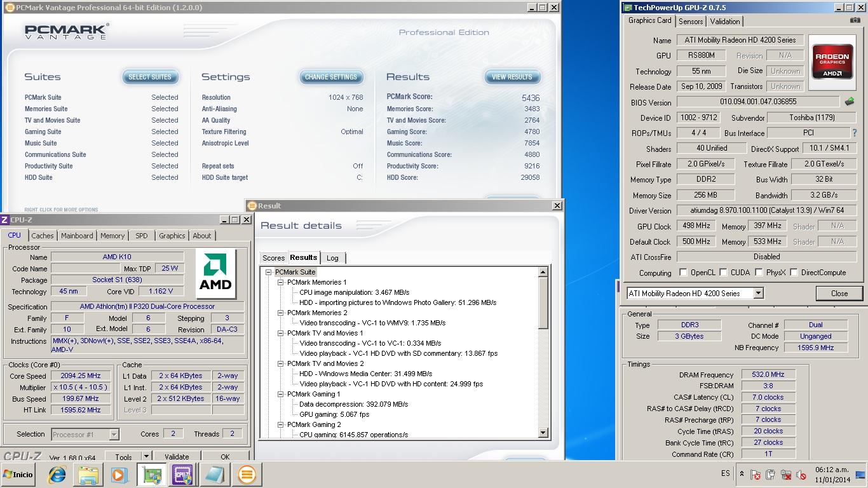Open the Tools dropdown arrow in CPU-Z

click(x=147, y=456)
